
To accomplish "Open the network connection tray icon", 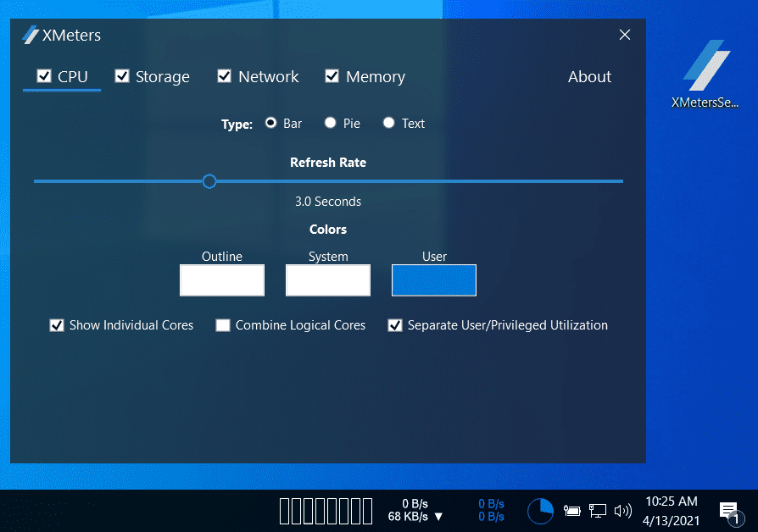I will tap(598, 511).
